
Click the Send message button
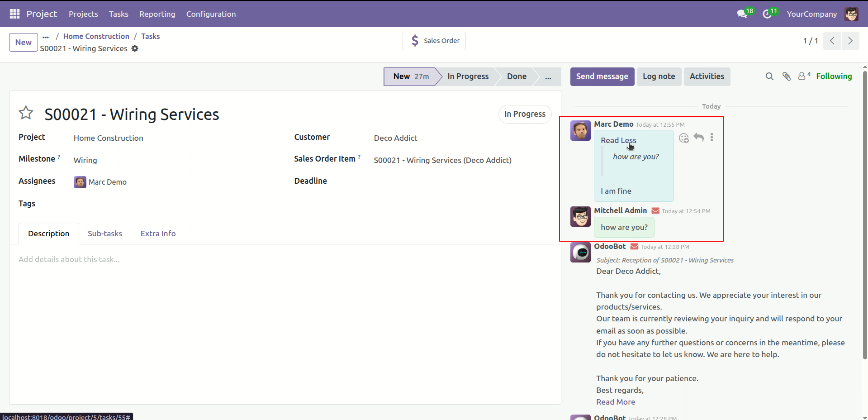[602, 76]
